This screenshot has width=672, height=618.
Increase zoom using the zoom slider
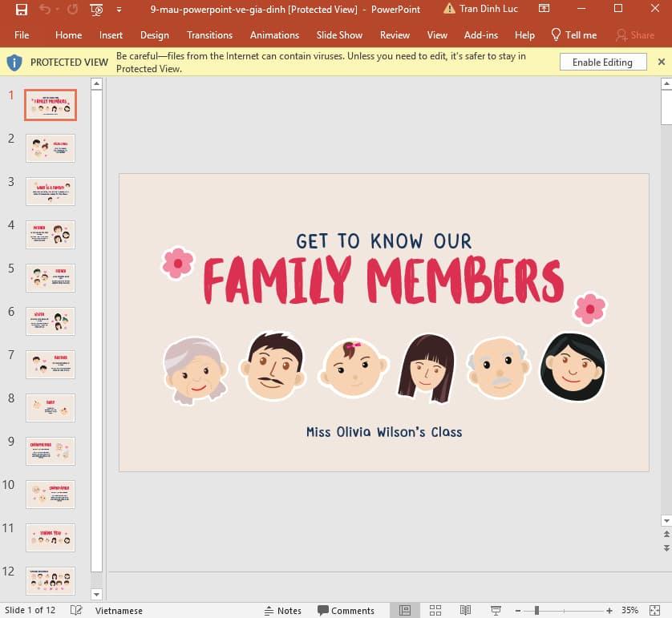point(609,610)
